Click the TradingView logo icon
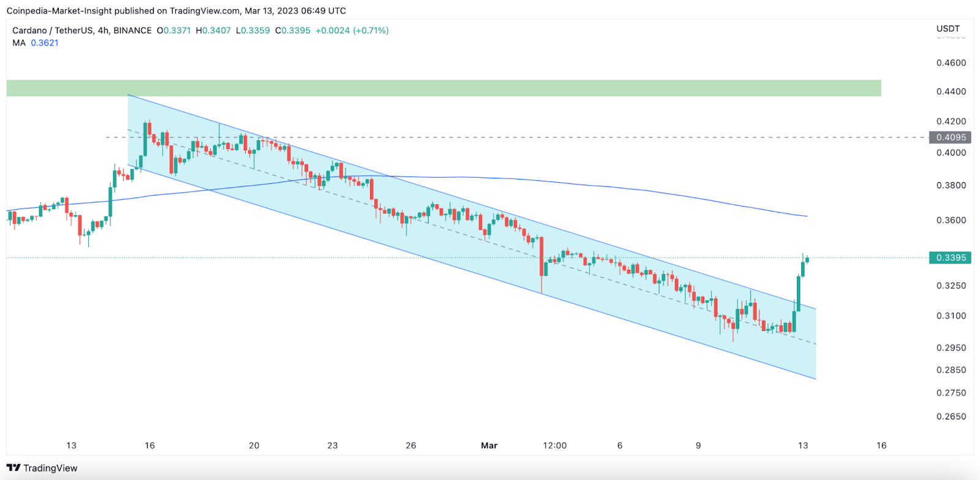The height and width of the screenshot is (480, 980). [13, 468]
